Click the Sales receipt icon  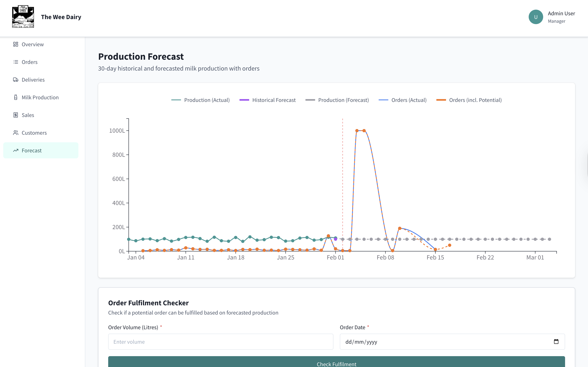[15, 115]
